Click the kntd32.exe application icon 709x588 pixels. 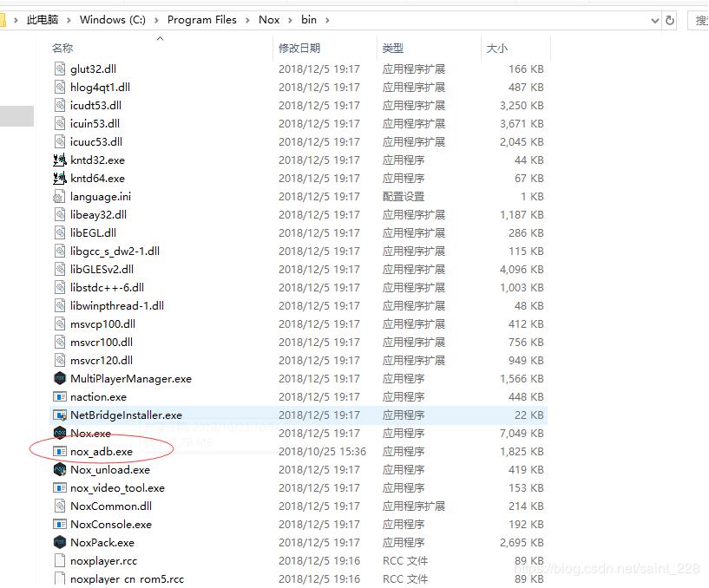point(60,160)
